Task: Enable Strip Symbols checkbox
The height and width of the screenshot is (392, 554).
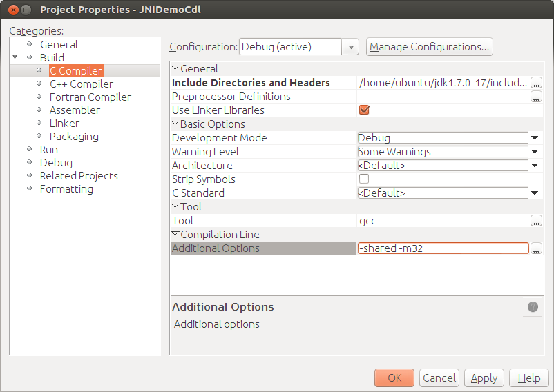Action: (364, 179)
